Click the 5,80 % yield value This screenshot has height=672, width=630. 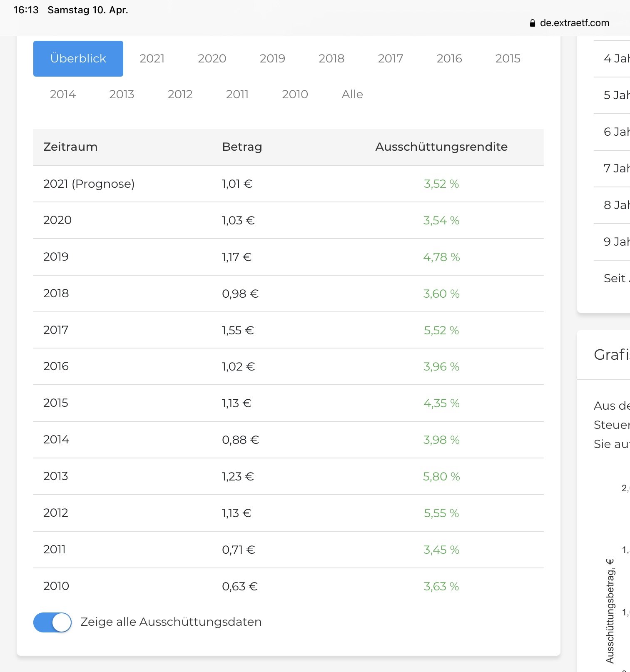coord(441,476)
